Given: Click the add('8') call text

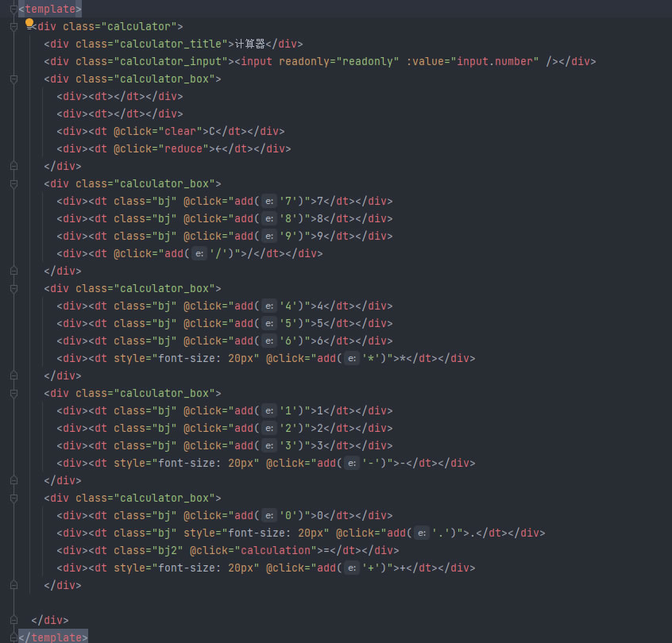Looking at the screenshot, I should pyautogui.click(x=269, y=219).
